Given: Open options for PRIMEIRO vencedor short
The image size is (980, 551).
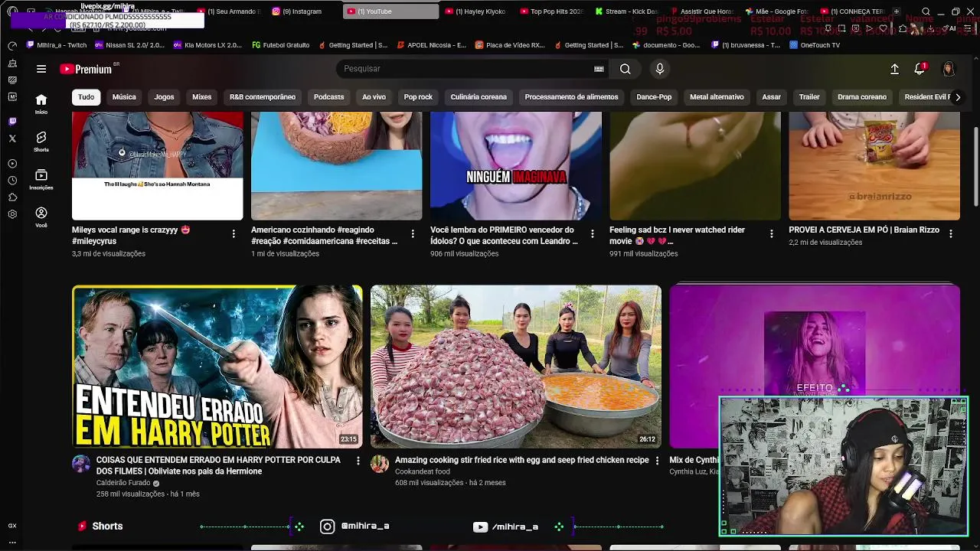Looking at the screenshot, I should 592,234.
